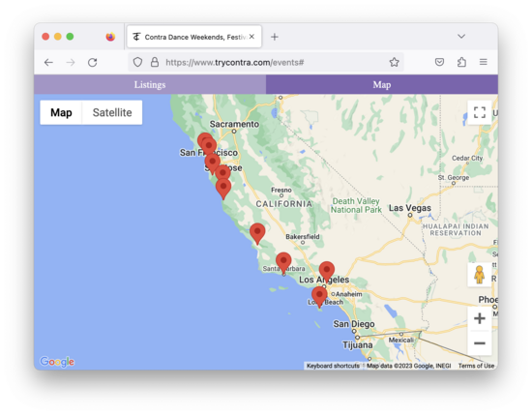Open Keyboard shortcuts link

tap(333, 366)
